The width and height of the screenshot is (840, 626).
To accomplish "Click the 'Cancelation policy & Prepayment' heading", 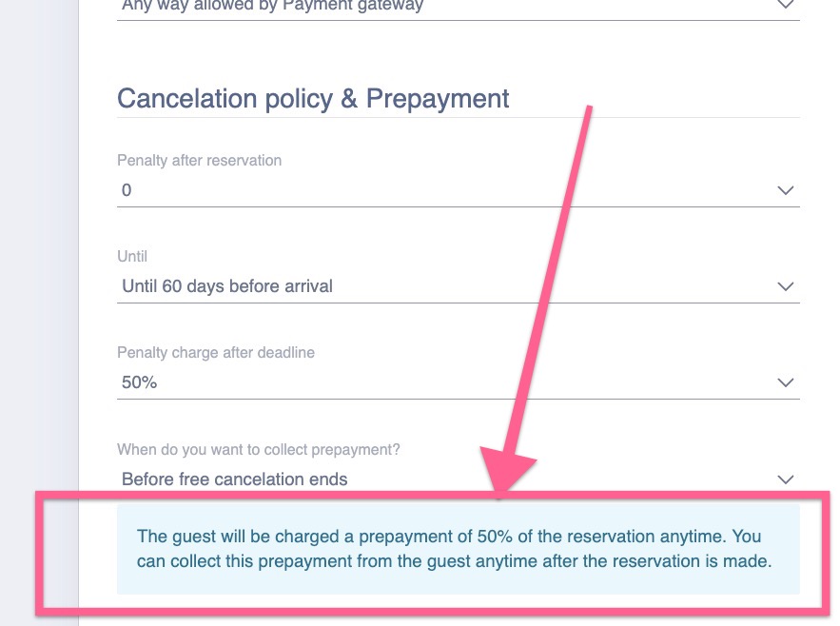I will pyautogui.click(x=313, y=99).
